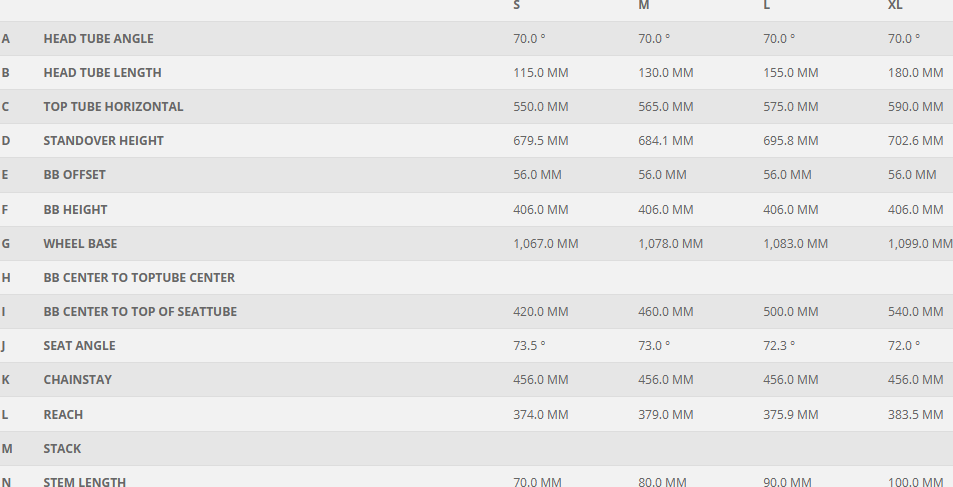
Task: Click the M size column header
Action: pos(643,6)
